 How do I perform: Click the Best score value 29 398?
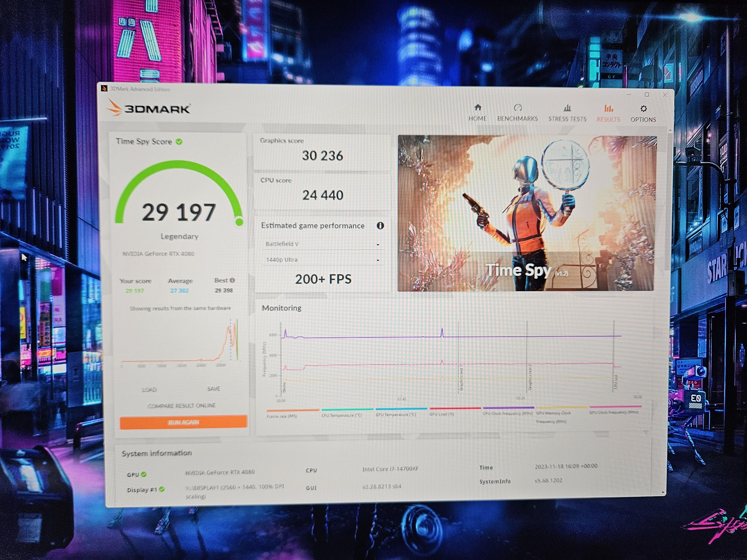pyautogui.click(x=224, y=290)
